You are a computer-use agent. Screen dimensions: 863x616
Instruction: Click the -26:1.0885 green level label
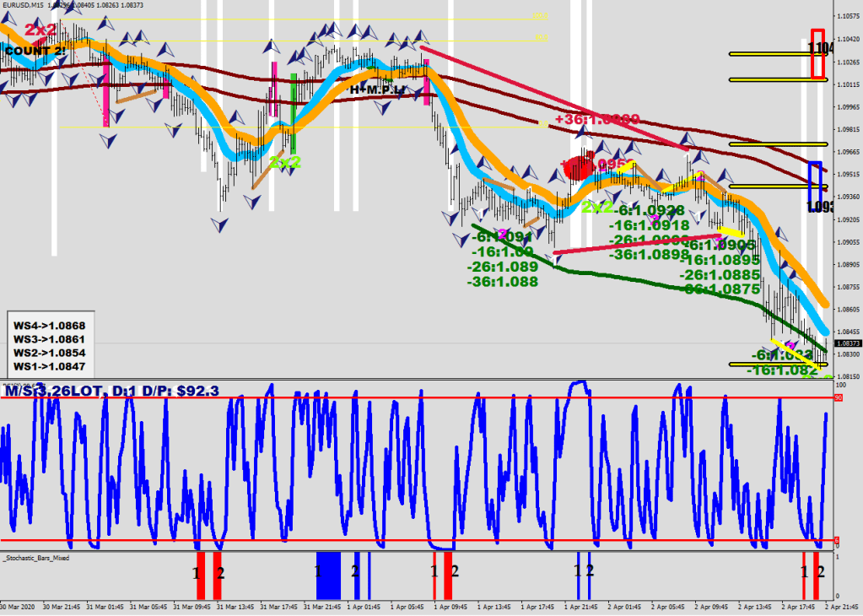(720, 274)
